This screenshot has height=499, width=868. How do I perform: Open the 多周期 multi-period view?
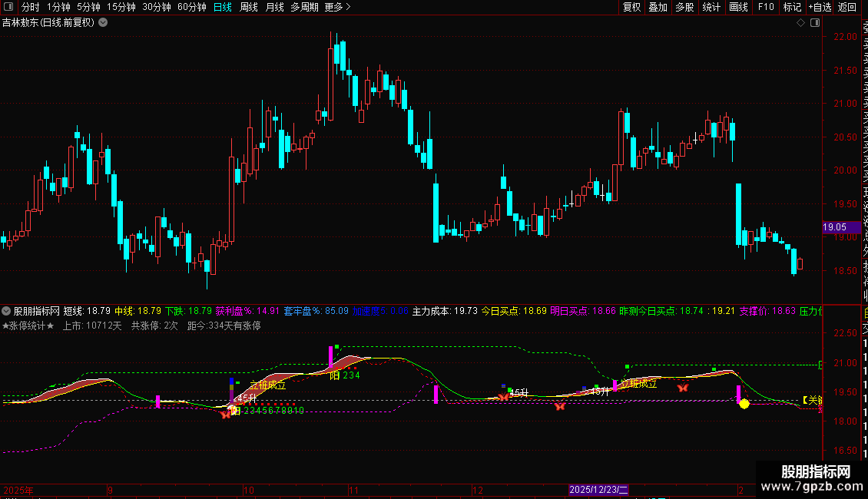click(304, 7)
